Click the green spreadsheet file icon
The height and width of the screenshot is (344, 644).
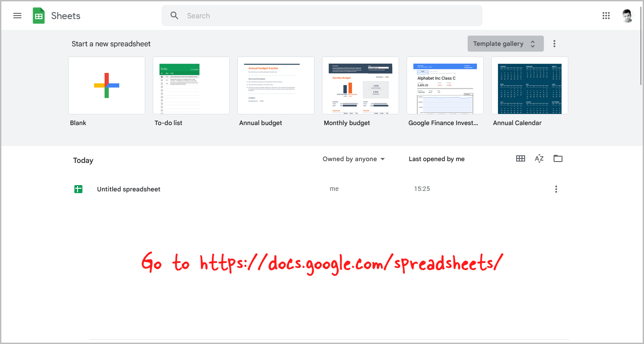pyautogui.click(x=78, y=189)
